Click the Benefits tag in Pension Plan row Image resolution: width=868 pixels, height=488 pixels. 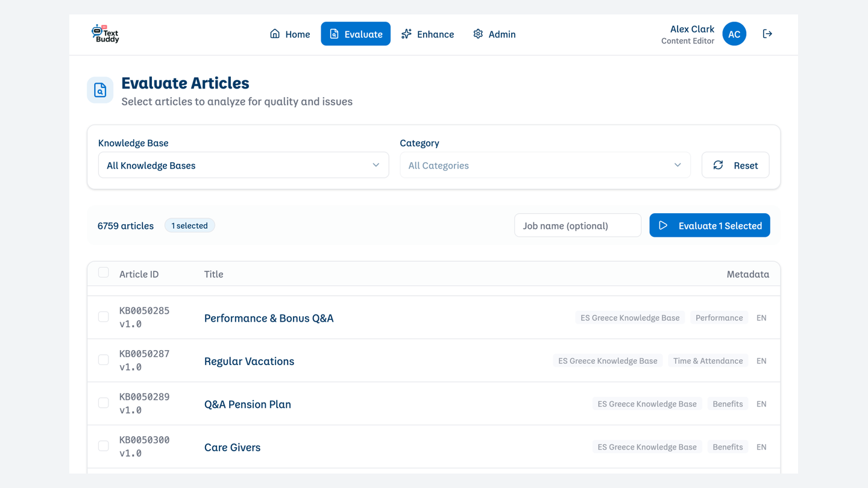point(728,404)
